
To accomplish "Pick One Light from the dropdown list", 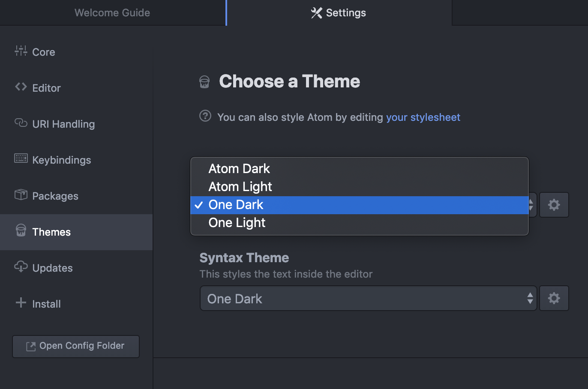I will click(360, 223).
